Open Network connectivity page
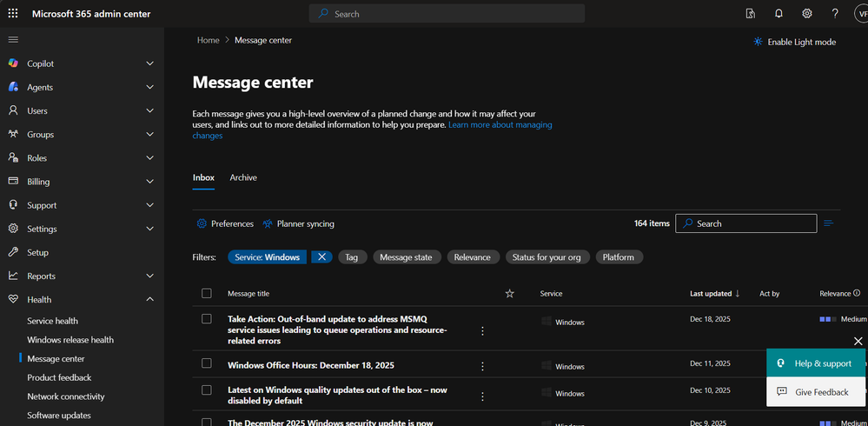The height and width of the screenshot is (426, 868). [x=66, y=396]
